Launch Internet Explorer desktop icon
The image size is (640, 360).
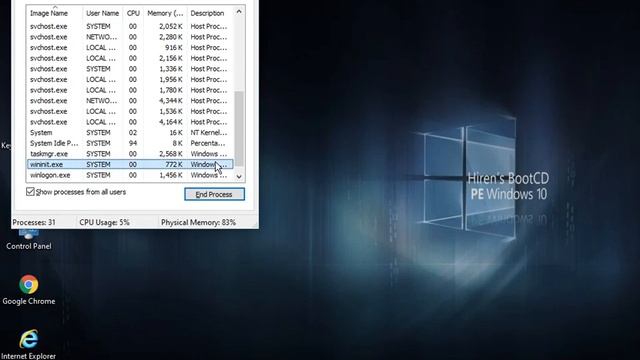tap(29, 345)
